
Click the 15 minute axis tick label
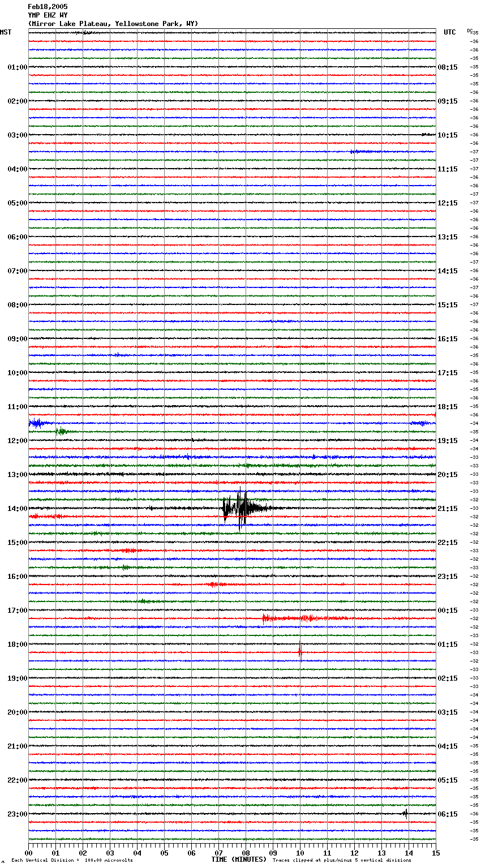pos(436,852)
